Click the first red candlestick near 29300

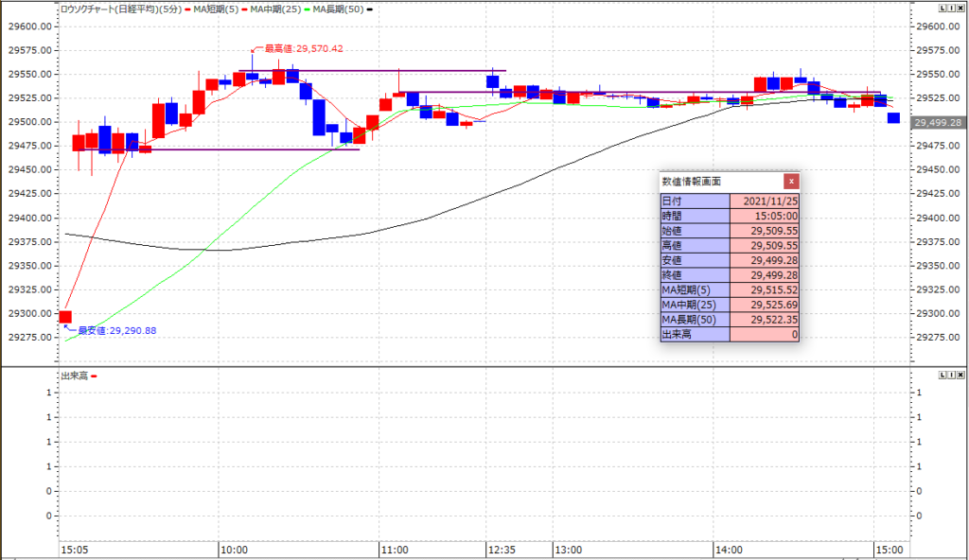pyautogui.click(x=65, y=317)
